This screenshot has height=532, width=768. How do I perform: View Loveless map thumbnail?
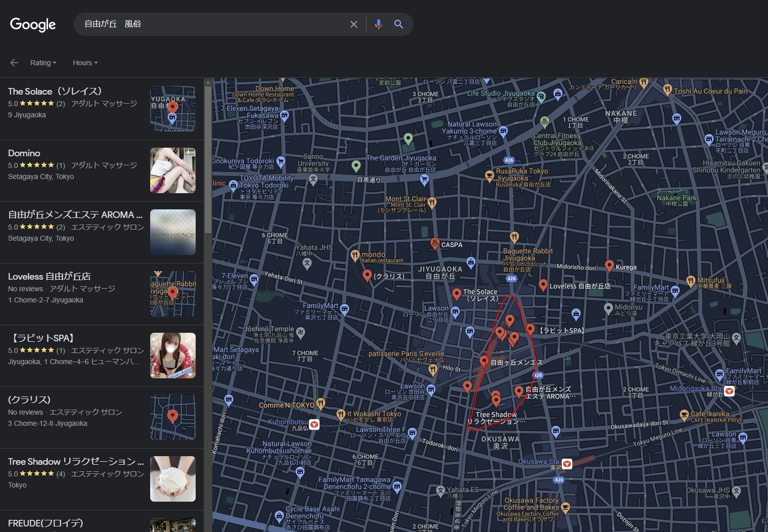point(173,294)
